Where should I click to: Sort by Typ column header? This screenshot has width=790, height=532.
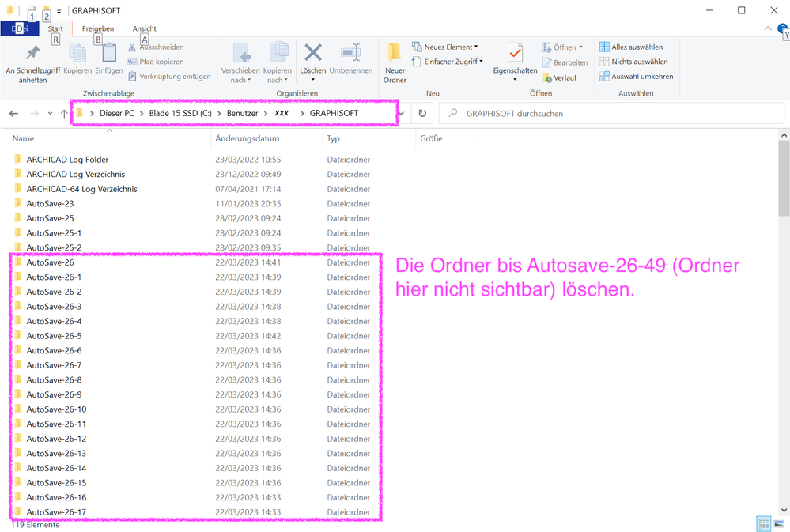[x=369, y=138]
